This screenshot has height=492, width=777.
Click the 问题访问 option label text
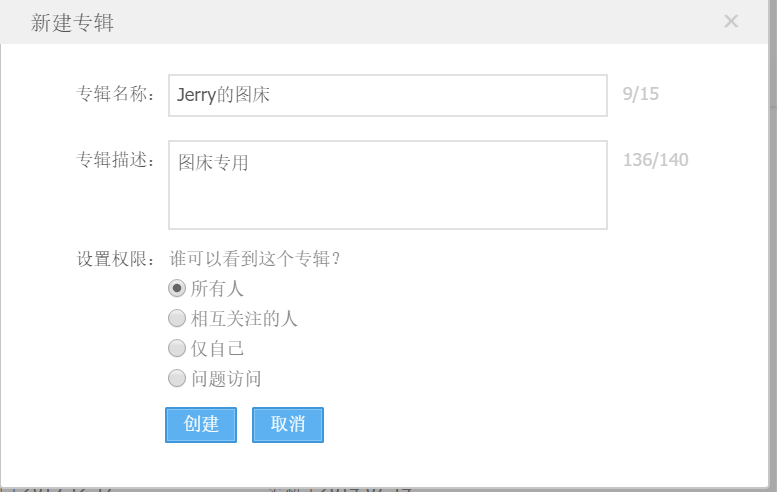pyautogui.click(x=226, y=379)
